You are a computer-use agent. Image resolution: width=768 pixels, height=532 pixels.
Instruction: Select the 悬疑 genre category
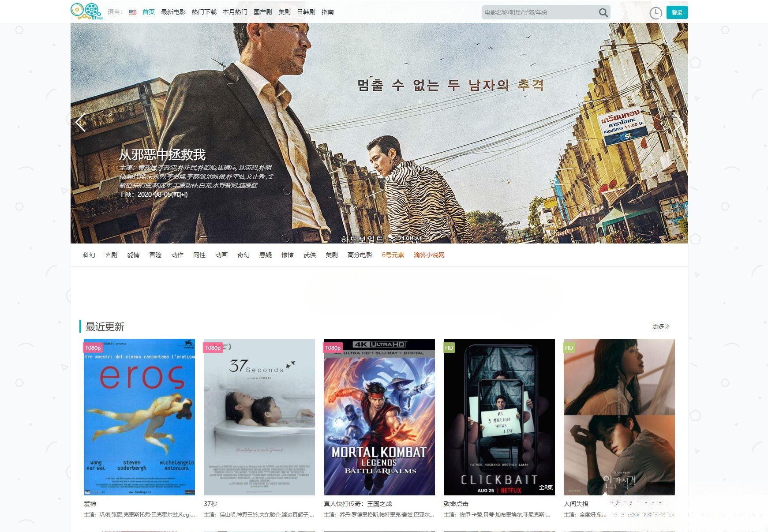[266, 255]
